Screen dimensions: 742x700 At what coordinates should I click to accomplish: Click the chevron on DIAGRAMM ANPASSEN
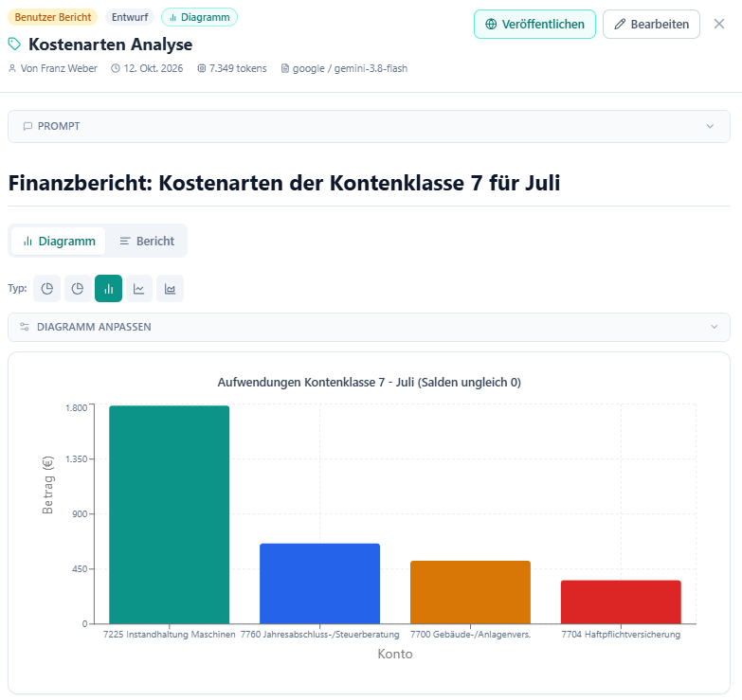click(715, 327)
